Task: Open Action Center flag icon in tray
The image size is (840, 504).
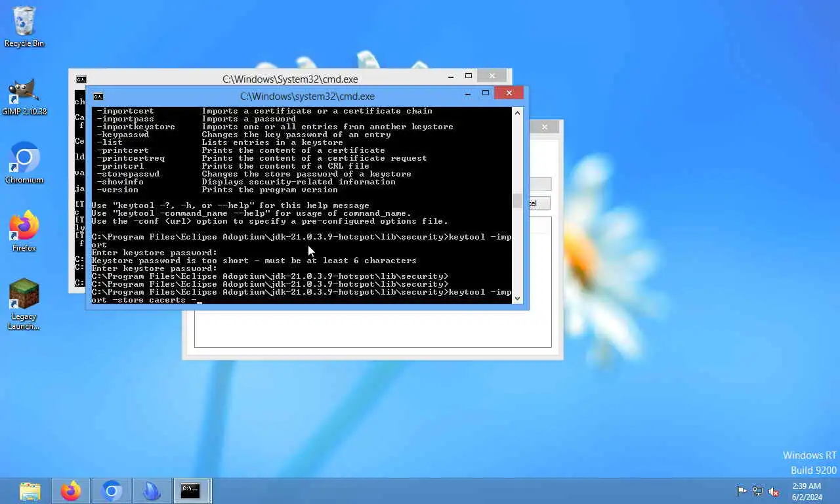Action: pyautogui.click(x=742, y=491)
